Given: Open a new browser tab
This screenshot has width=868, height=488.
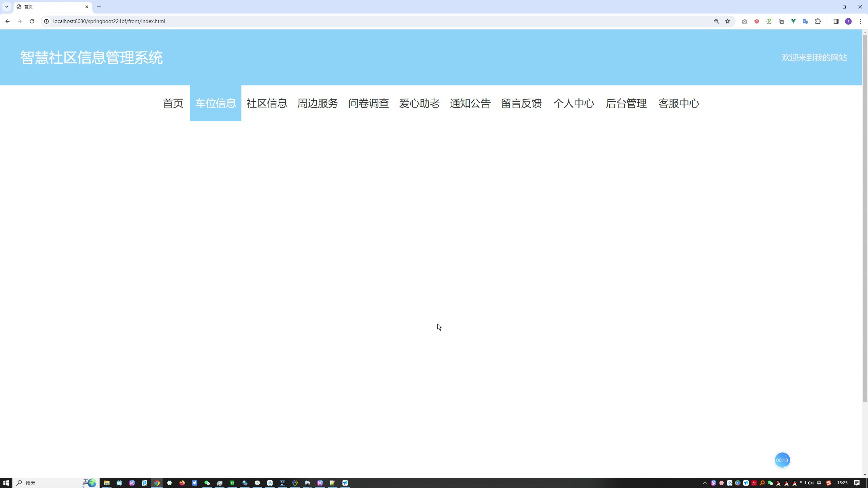Looking at the screenshot, I should pyautogui.click(x=99, y=7).
